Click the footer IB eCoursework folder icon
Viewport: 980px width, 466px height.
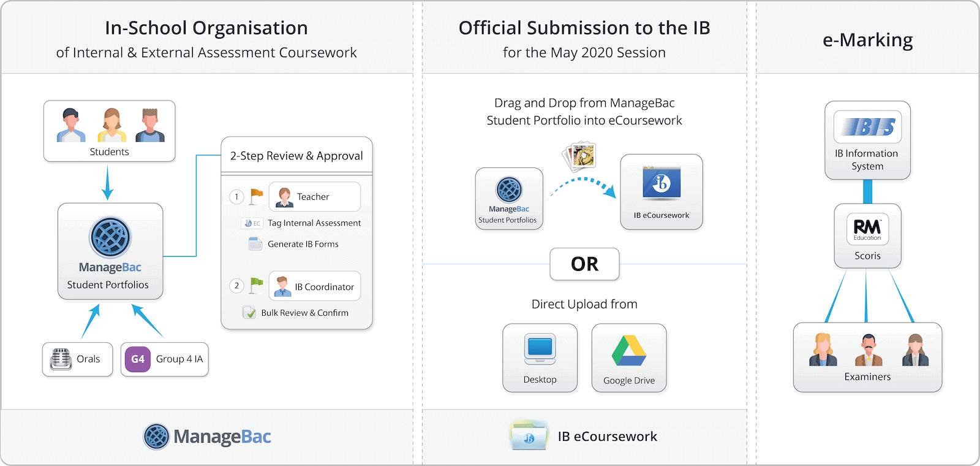pyautogui.click(x=529, y=436)
